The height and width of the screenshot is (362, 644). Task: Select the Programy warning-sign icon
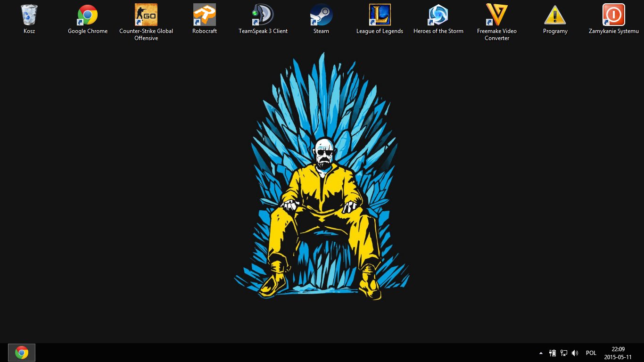coord(555,15)
